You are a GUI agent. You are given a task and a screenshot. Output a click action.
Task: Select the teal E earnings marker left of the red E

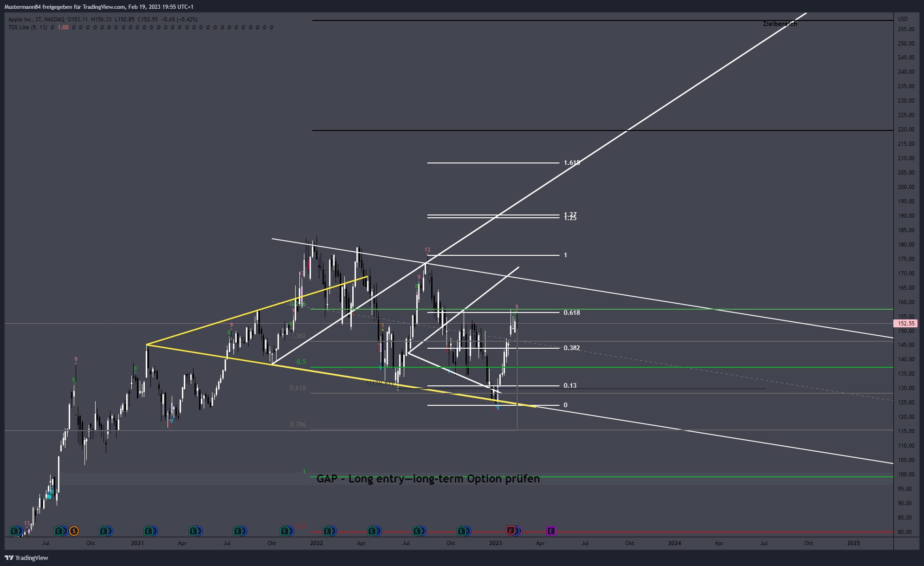click(x=462, y=531)
